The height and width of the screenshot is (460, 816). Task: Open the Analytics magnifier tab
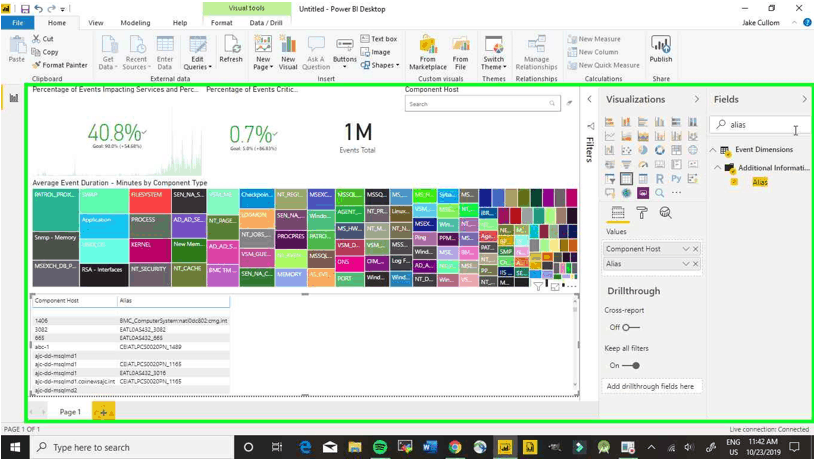[x=665, y=212]
